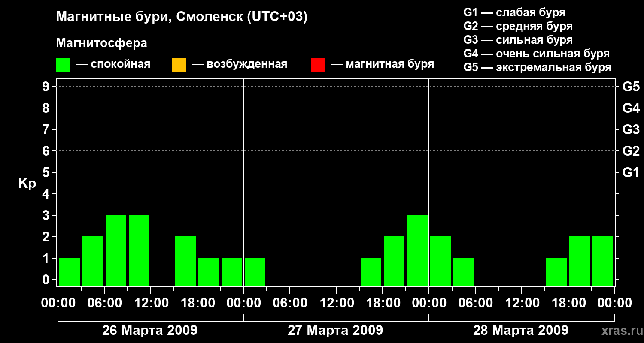Click the 26 March Kp 3 bar for 09:00–12:00
This screenshot has height=343, width=644.
click(139, 250)
